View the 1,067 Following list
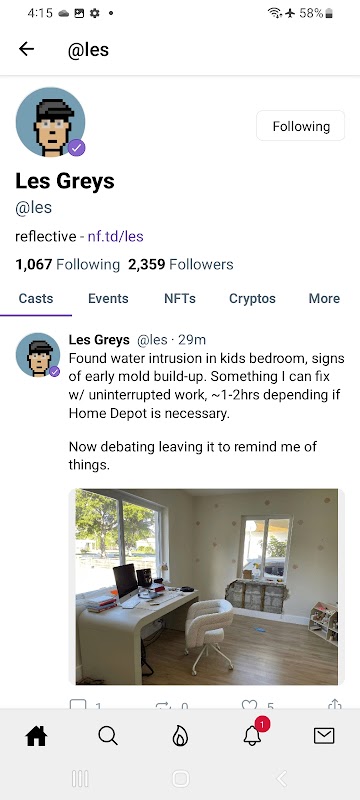Screen dimensions: 360x800 pyautogui.click(x=67, y=264)
